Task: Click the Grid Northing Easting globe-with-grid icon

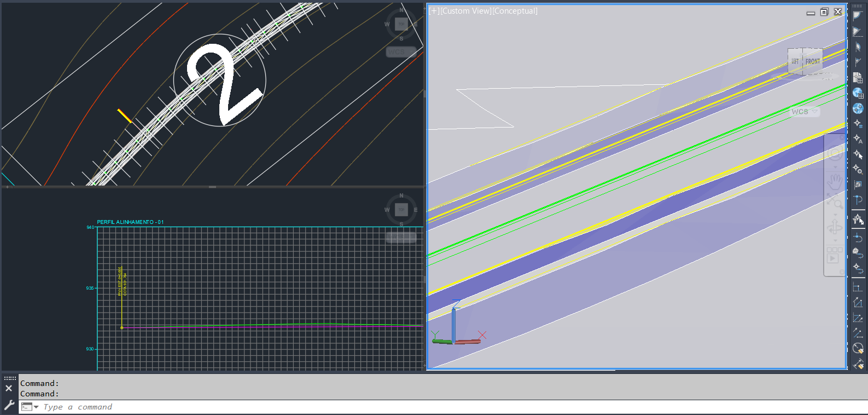Action: [858, 93]
